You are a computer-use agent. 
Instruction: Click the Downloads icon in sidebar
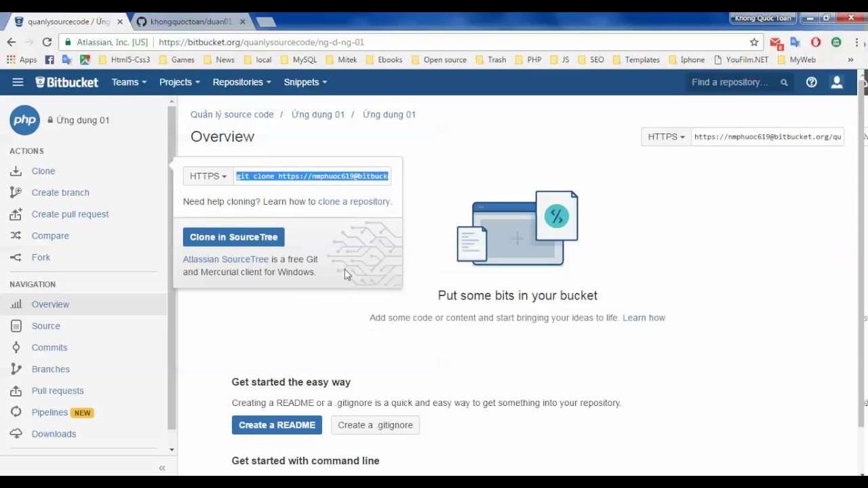[x=16, y=434]
